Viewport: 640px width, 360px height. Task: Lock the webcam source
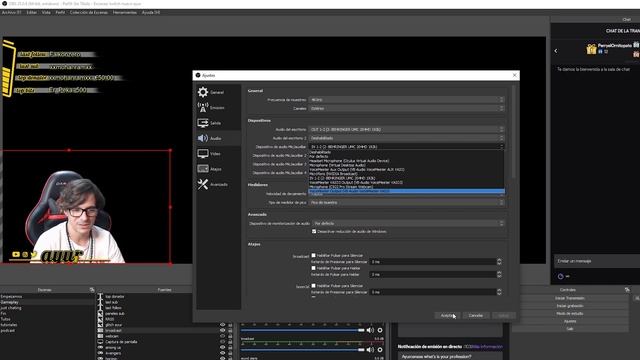[230, 336]
